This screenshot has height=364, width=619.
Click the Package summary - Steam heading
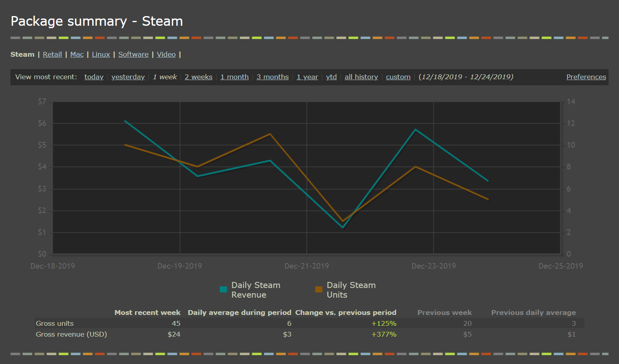97,21
